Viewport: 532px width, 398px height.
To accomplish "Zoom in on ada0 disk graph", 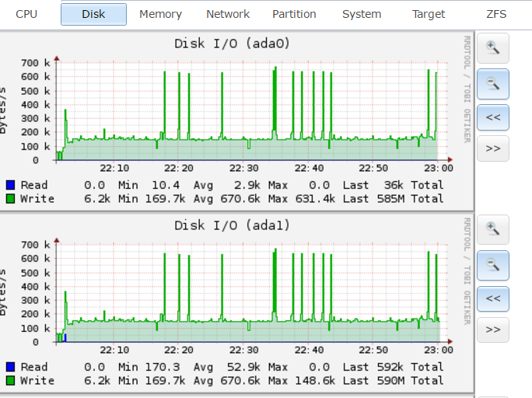I will (x=493, y=48).
